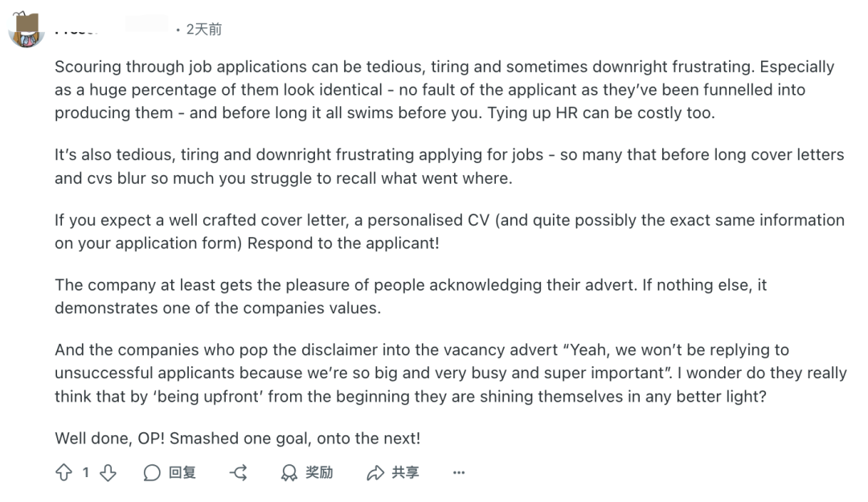Click the 奖励 award label
The image size is (868, 502).
click(x=319, y=472)
